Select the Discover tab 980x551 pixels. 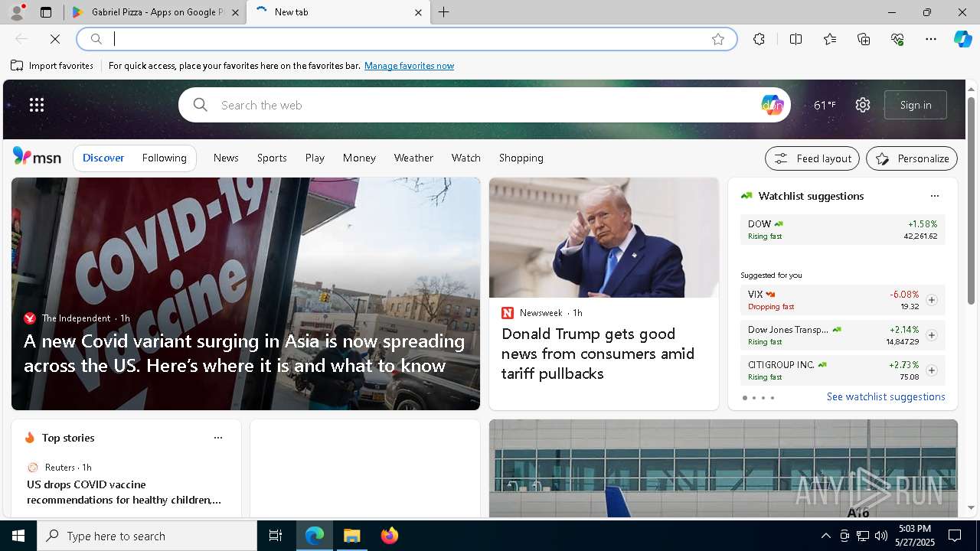[x=103, y=158]
